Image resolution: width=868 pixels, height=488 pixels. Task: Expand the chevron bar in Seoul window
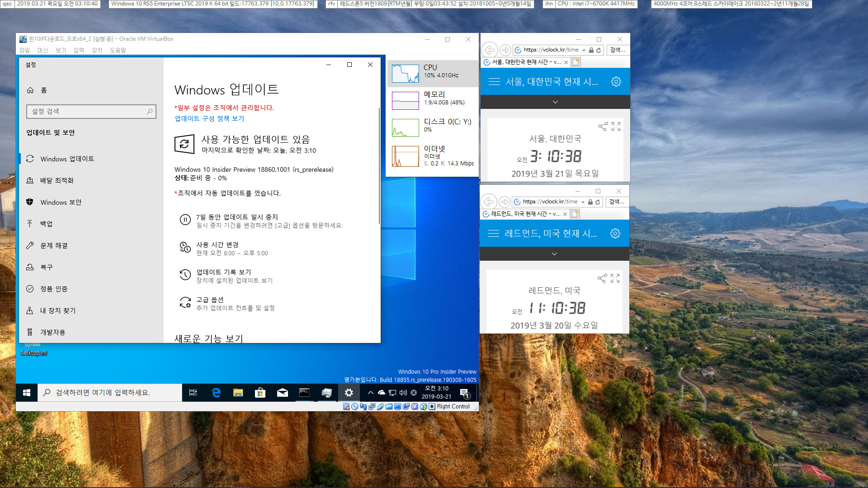point(555,102)
